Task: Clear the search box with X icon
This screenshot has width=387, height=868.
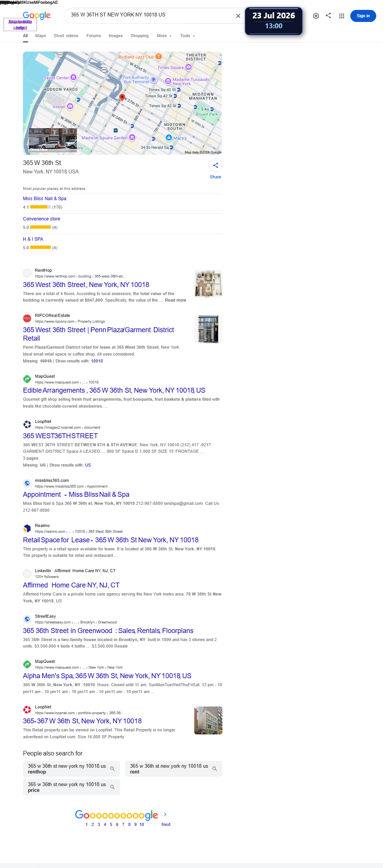Action: click(x=238, y=16)
